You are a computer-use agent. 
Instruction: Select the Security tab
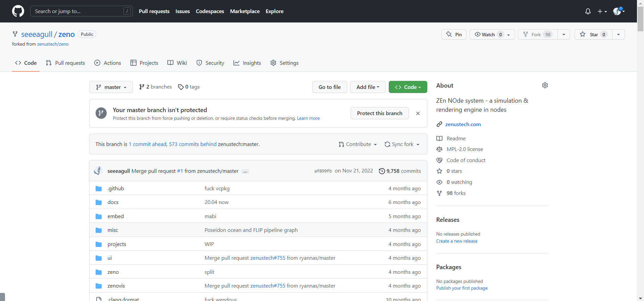tap(210, 63)
